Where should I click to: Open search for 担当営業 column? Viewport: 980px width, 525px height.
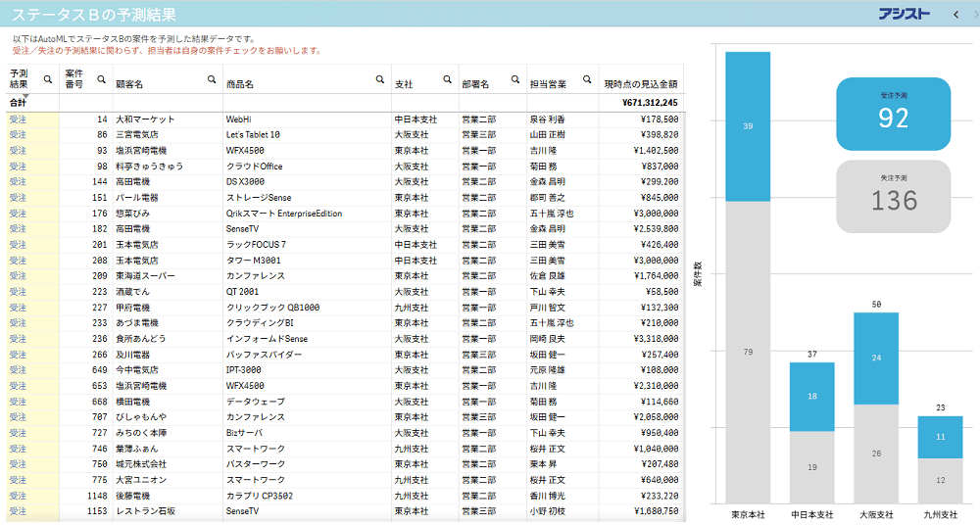[588, 79]
